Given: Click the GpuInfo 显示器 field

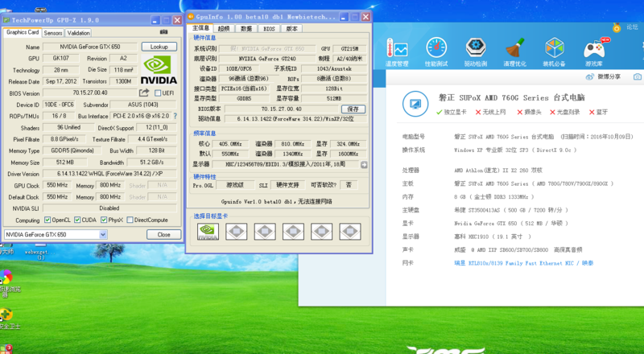Looking at the screenshot, I should point(287,165).
